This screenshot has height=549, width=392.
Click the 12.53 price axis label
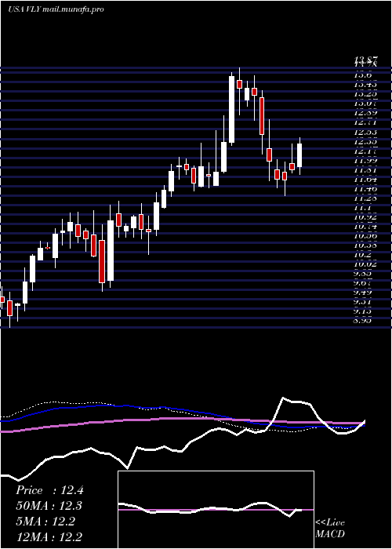[x=365, y=133]
